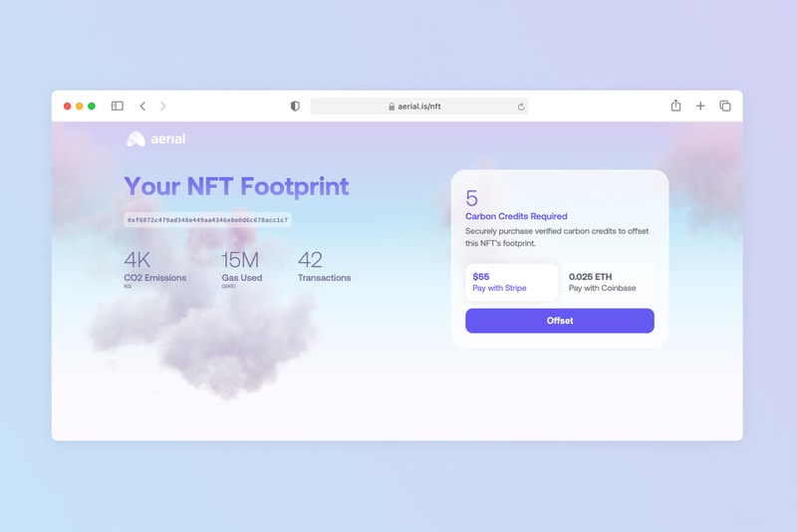797x532 pixels.
Task: Click the 15M Gas Used stat
Action: (x=241, y=268)
